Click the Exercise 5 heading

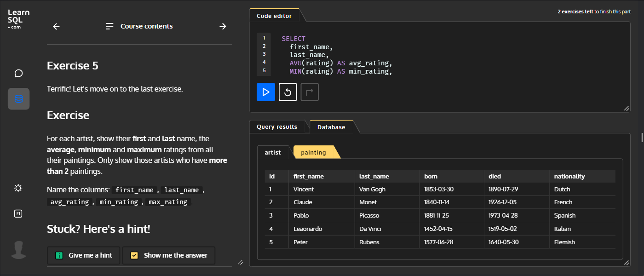tap(73, 66)
